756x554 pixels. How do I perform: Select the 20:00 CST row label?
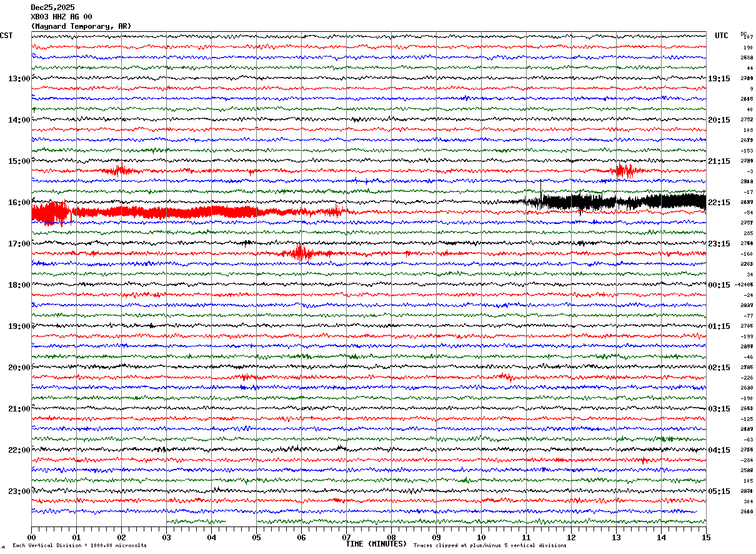[x=19, y=368]
